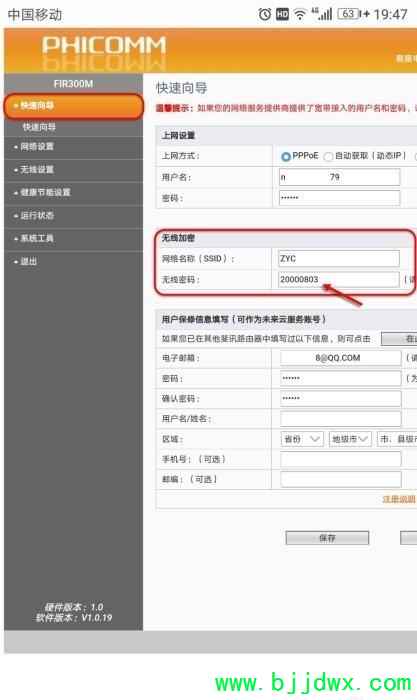Open the 健康节能设置 menu item
Image resolution: width=417 pixels, height=700 pixels.
click(73, 192)
